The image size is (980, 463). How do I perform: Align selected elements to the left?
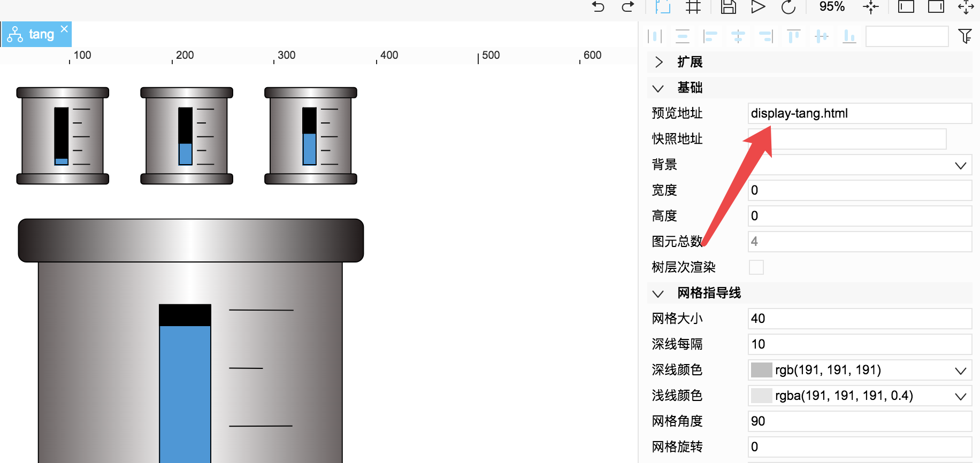click(x=710, y=36)
